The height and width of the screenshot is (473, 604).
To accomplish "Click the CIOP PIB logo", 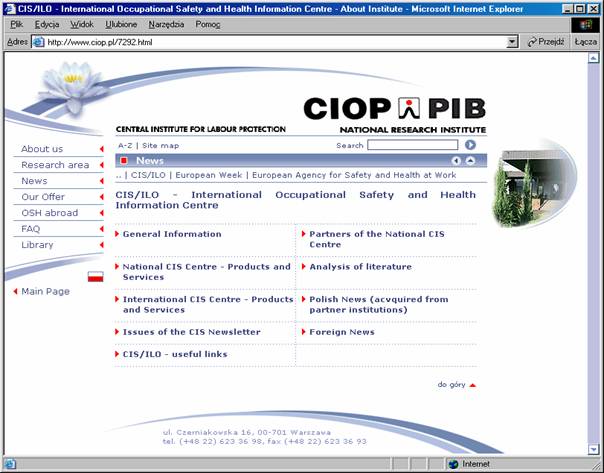I will point(394,108).
